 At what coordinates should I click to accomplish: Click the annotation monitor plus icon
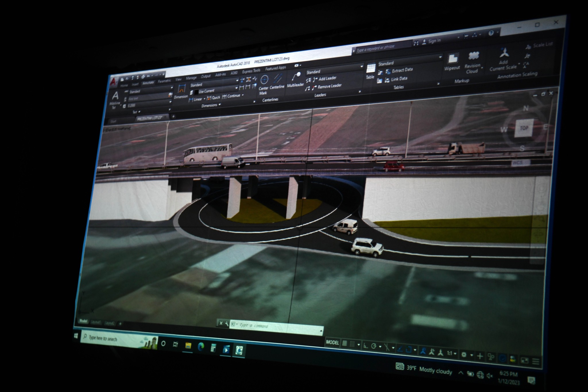480,356
